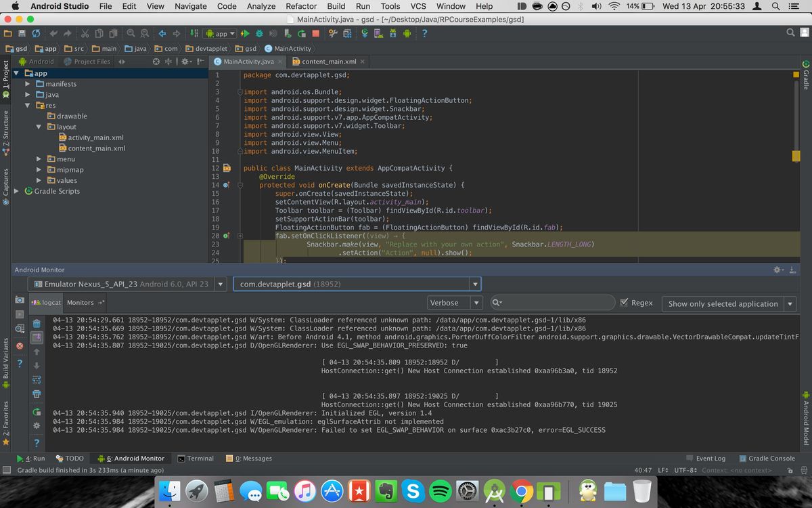This screenshot has width=812, height=508.
Task: Navigate Back with the left arrow
Action: click(x=163, y=33)
